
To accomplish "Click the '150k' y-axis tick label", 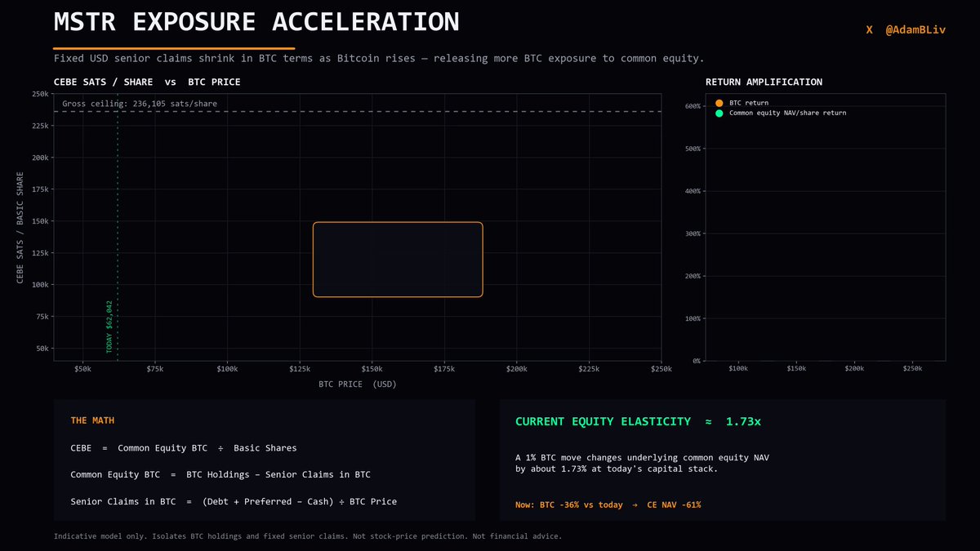I will click(x=40, y=221).
